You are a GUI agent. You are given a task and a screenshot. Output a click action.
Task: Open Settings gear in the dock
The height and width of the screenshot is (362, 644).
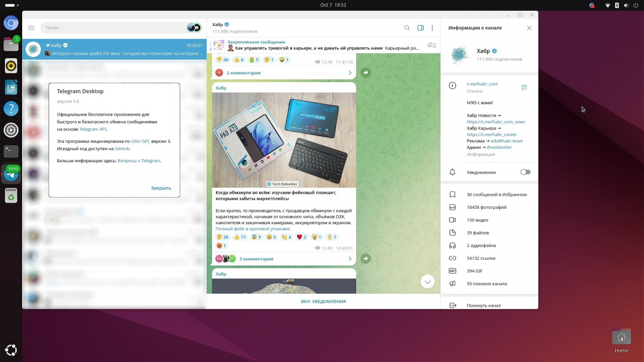pyautogui.click(x=11, y=130)
